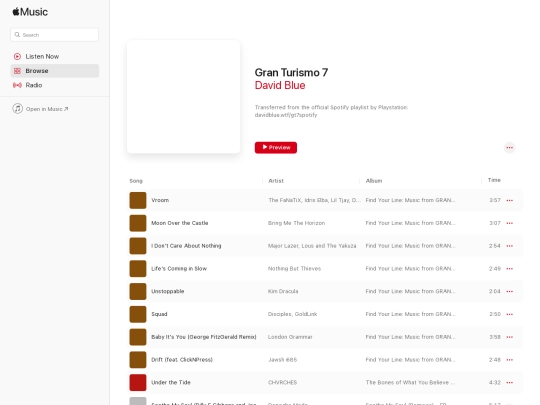Viewport: 540px width, 405px height.
Task: Select Baby It's You George FitzGerald Remix
Action: coord(204,337)
